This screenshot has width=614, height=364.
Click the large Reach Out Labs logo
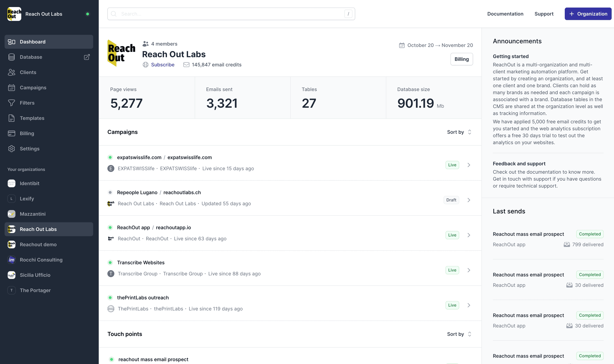pyautogui.click(x=121, y=53)
